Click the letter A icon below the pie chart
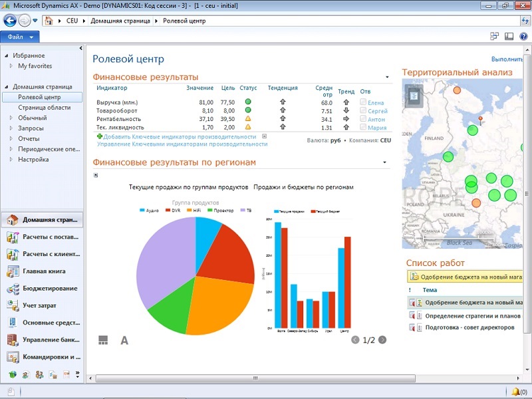 [x=124, y=340]
